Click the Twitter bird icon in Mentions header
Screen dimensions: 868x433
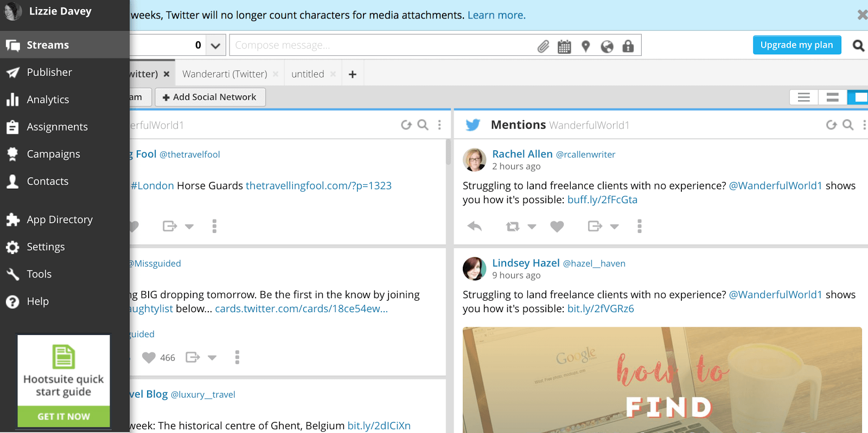[x=473, y=125]
